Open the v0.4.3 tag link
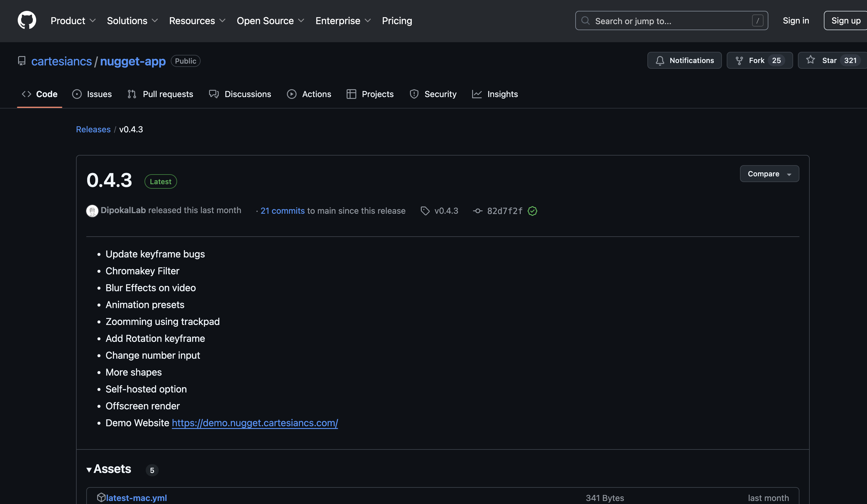 (x=446, y=211)
